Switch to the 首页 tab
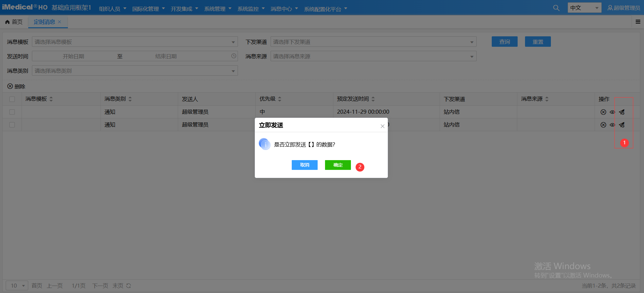Image resolution: width=644 pixels, height=293 pixels. point(14,22)
